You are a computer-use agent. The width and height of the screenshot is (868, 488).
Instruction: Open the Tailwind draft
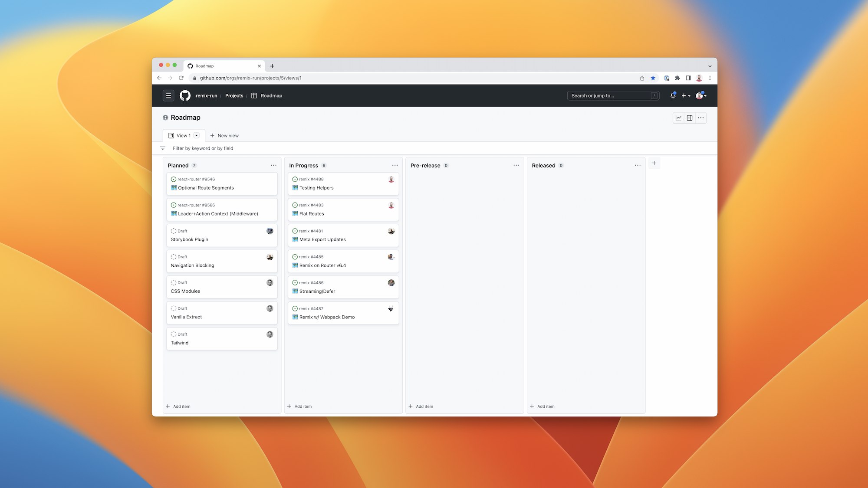click(180, 343)
